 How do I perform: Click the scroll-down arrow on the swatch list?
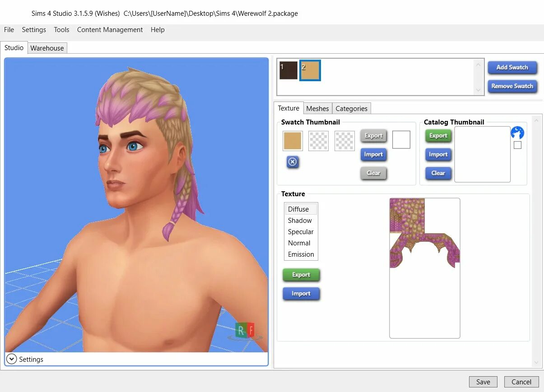coord(479,90)
